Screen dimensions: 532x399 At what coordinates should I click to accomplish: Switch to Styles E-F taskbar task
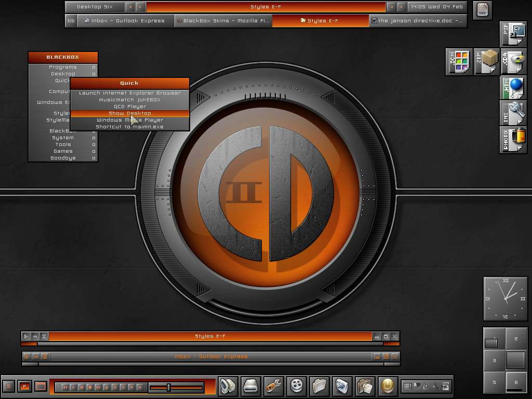point(320,21)
